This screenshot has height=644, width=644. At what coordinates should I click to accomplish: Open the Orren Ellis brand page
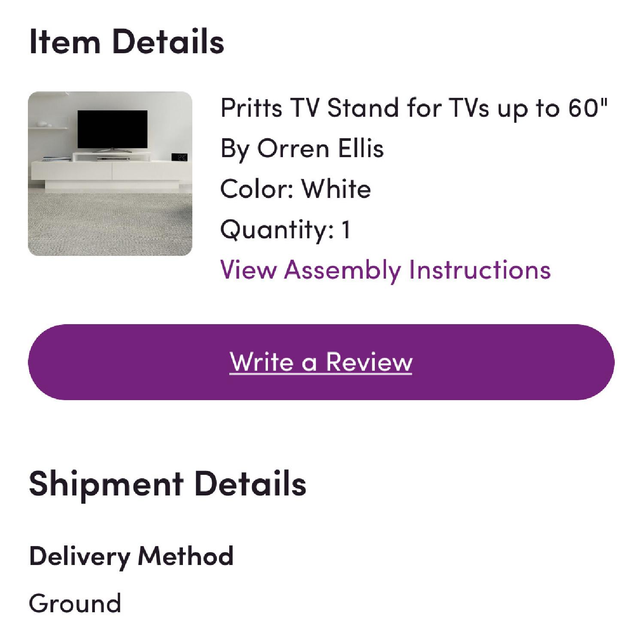coord(302,148)
